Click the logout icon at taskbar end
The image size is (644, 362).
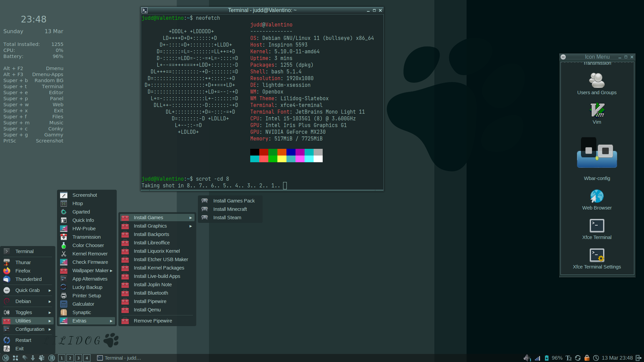(639, 358)
